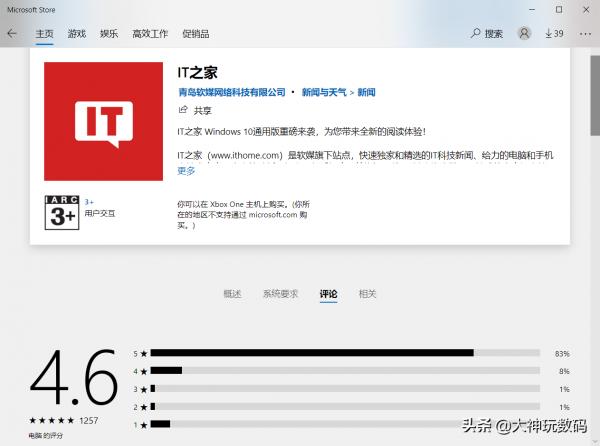The height and width of the screenshot is (446, 600).
Task: Open the 新闻 subcategory link
Action: point(366,92)
